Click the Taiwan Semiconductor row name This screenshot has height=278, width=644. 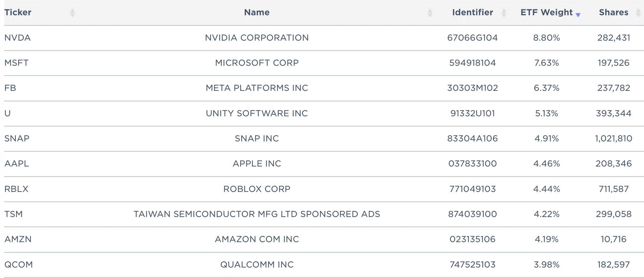257,214
